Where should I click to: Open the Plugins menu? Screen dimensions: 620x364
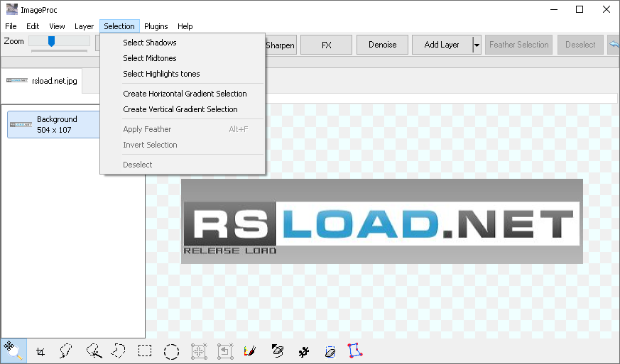click(x=156, y=26)
